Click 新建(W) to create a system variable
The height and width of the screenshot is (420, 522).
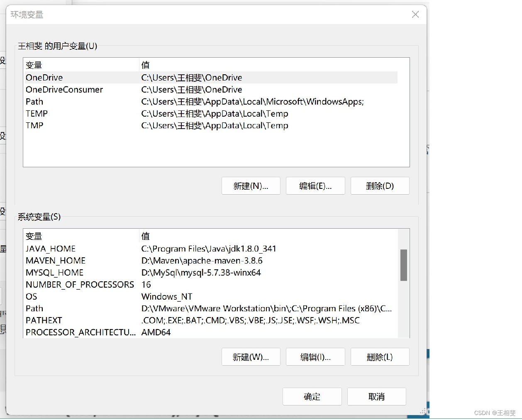point(251,357)
